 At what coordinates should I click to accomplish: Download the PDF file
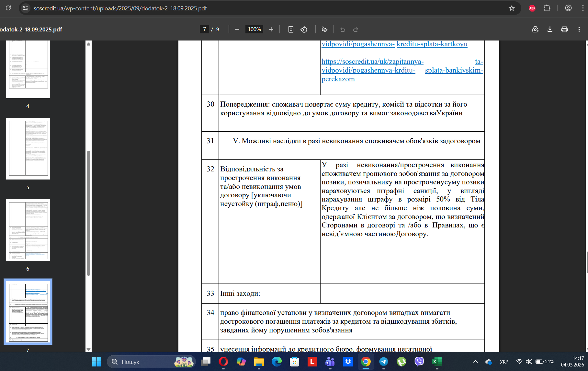click(x=550, y=29)
